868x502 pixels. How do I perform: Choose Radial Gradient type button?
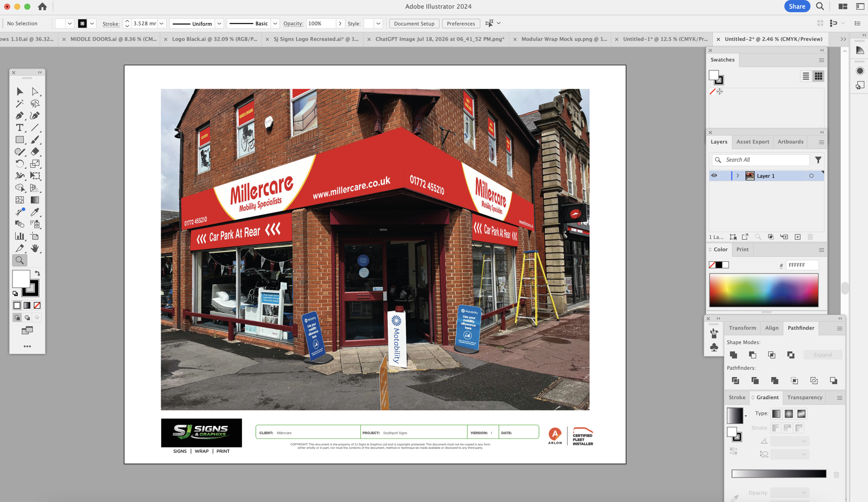pos(788,414)
